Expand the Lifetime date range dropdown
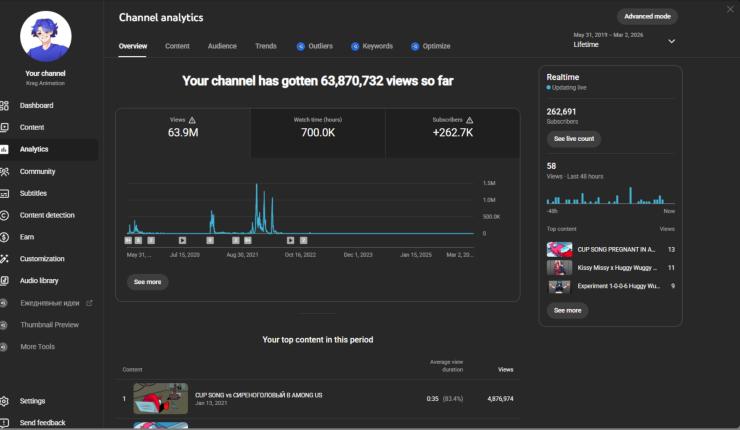 click(671, 42)
